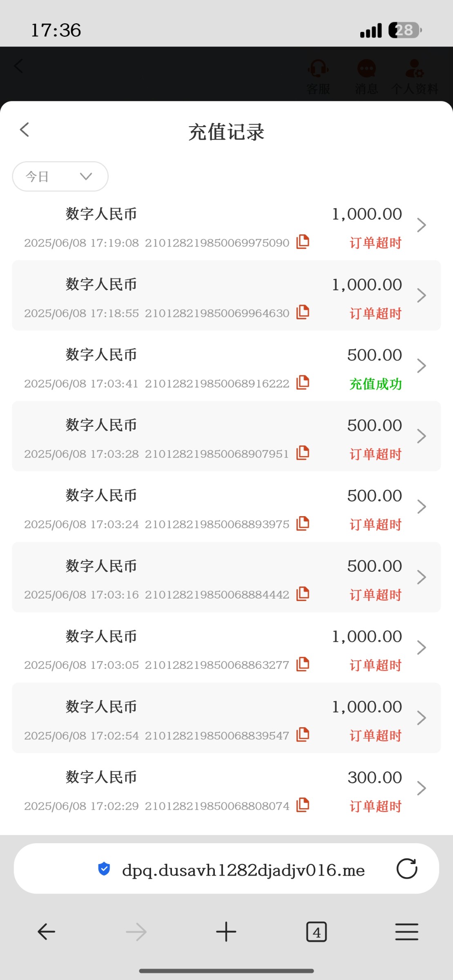Copy order number ending in 69964630

click(x=303, y=312)
